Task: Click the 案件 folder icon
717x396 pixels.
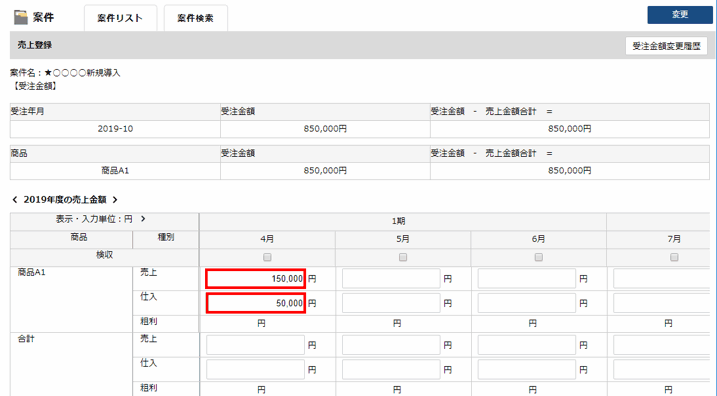Action: pyautogui.click(x=21, y=17)
